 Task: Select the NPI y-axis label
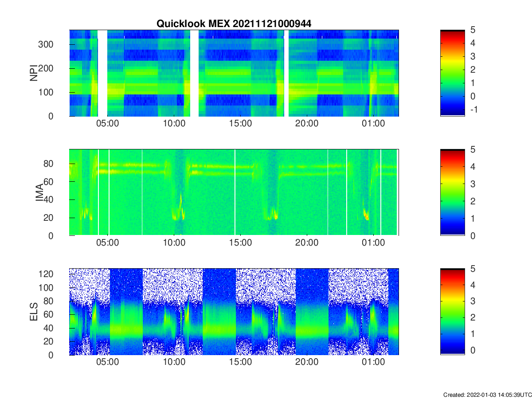pos(33,73)
